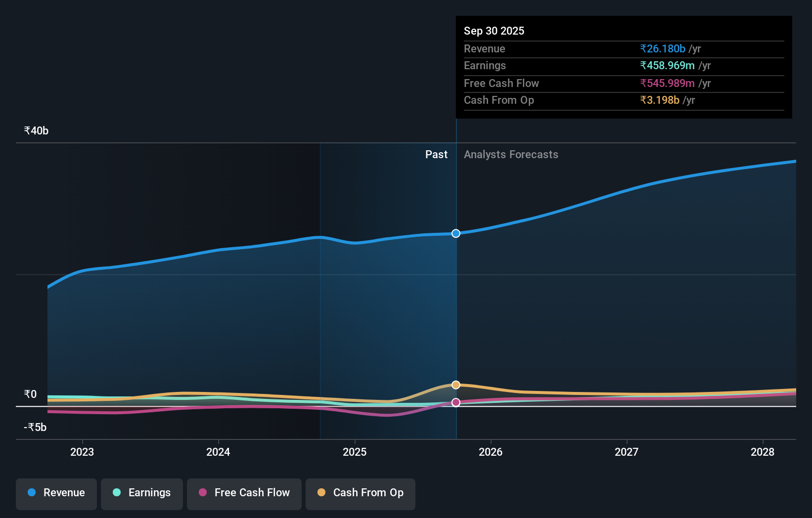The width and height of the screenshot is (812, 518).
Task: Disable the Cash From Op legend entry
Action: point(360,493)
